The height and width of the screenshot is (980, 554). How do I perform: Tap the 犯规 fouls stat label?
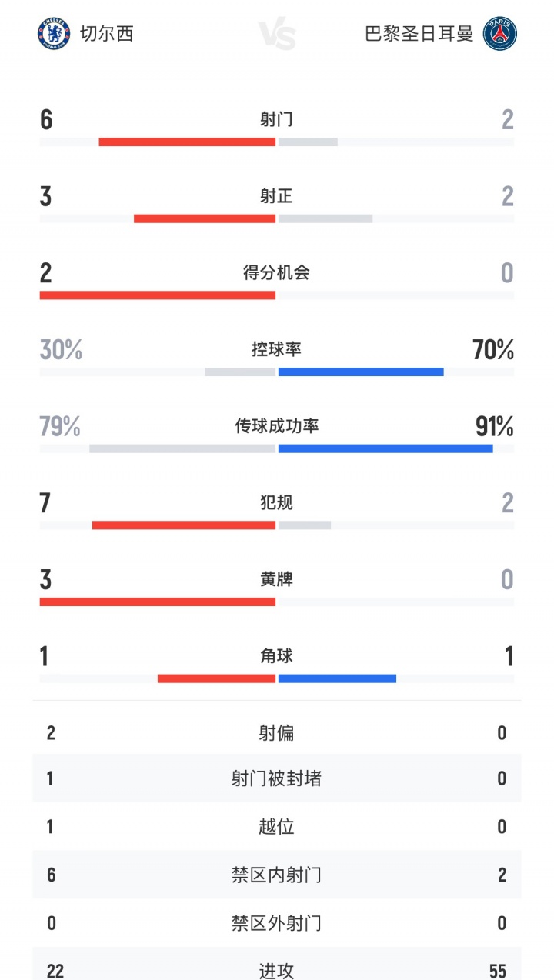click(276, 502)
